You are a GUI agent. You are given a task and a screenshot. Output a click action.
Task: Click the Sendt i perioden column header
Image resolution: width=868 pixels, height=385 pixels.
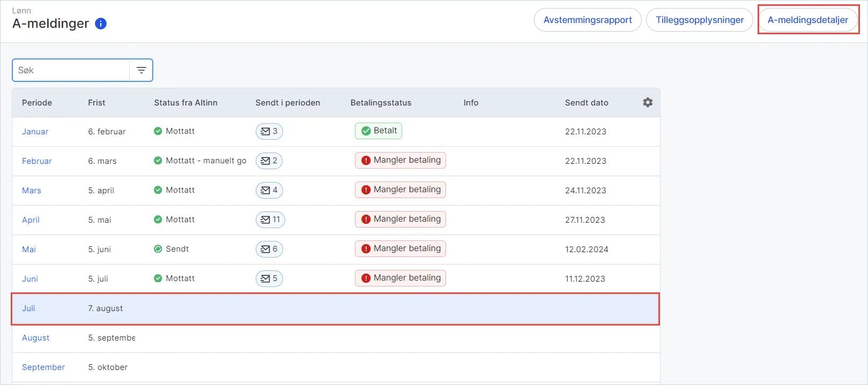tap(287, 103)
